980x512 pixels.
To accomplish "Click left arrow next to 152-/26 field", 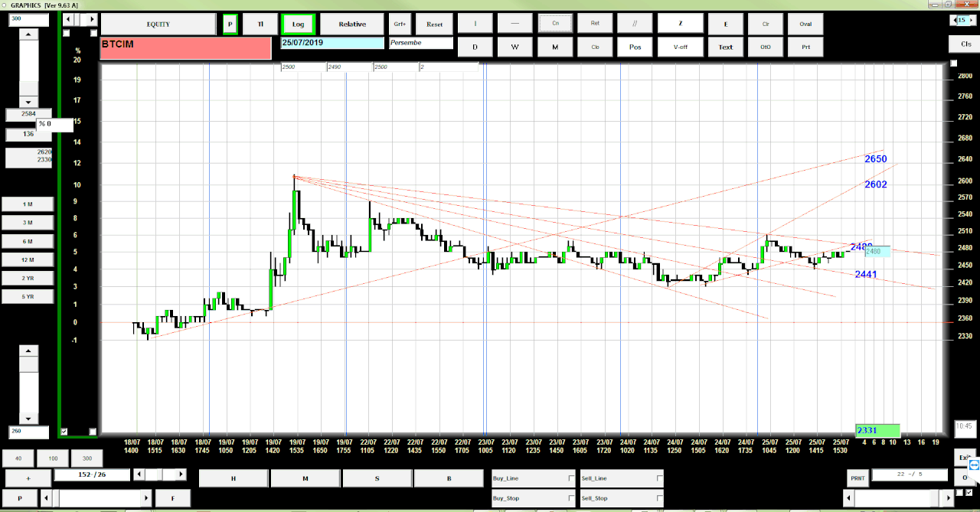I will click(139, 475).
